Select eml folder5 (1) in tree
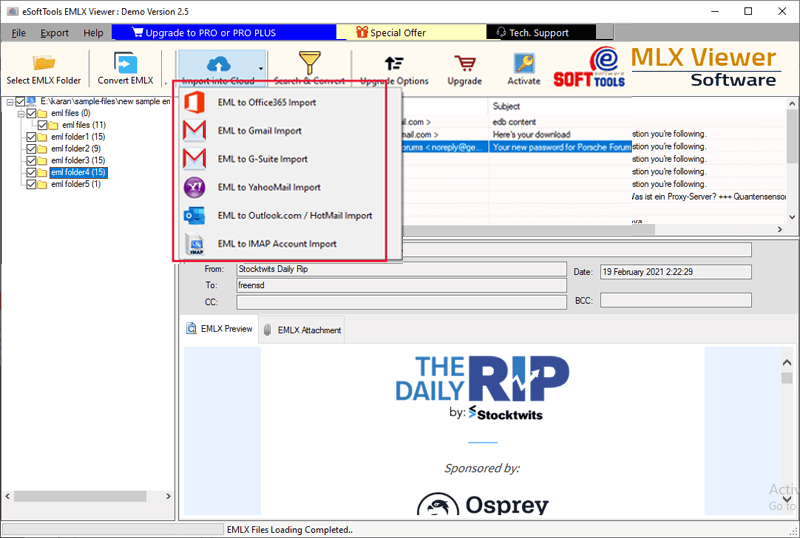This screenshot has width=800, height=538. click(x=76, y=184)
